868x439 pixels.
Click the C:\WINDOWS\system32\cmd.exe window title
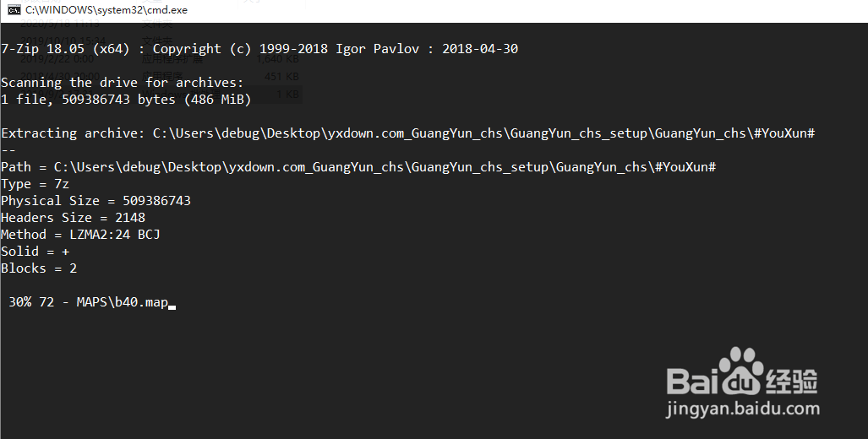point(106,10)
